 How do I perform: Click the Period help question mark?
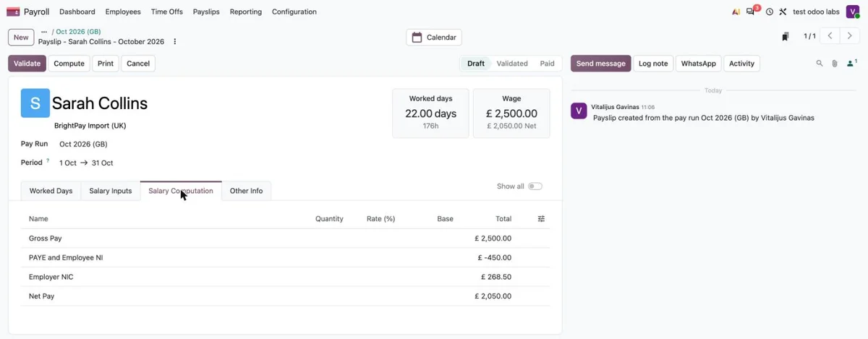pos(48,161)
